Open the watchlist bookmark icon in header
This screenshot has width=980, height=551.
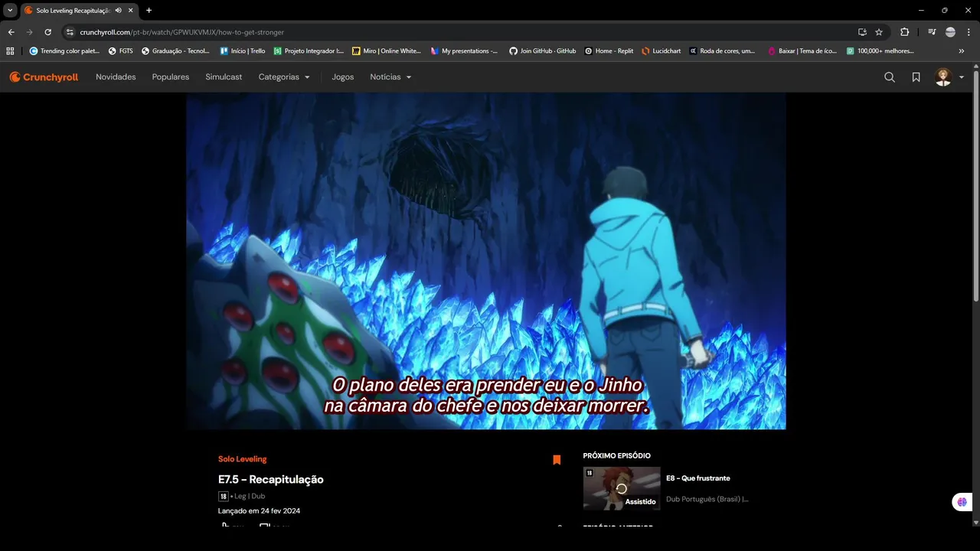pyautogui.click(x=916, y=77)
